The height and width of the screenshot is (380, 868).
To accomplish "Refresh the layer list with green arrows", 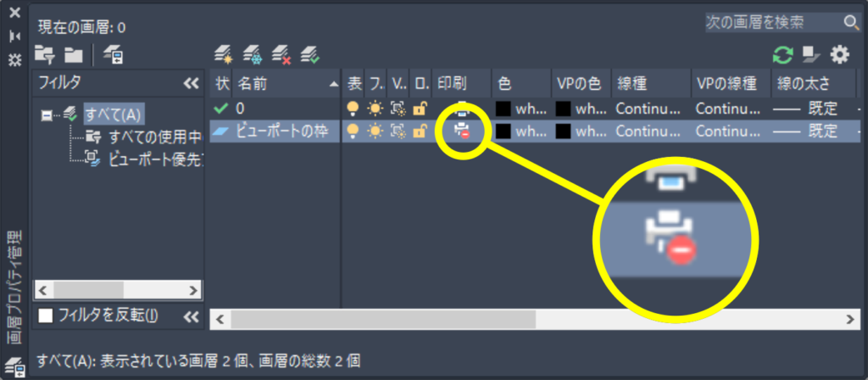I will click(x=782, y=54).
